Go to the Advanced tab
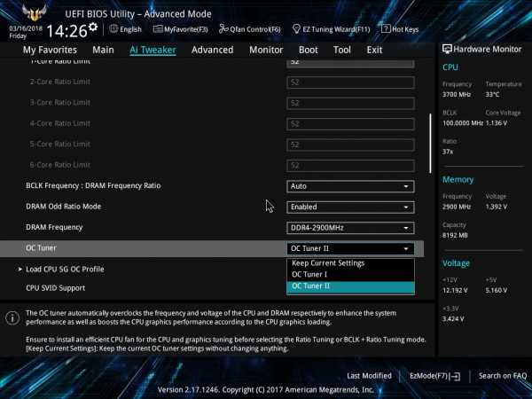This screenshot has width=532, height=399. click(213, 50)
